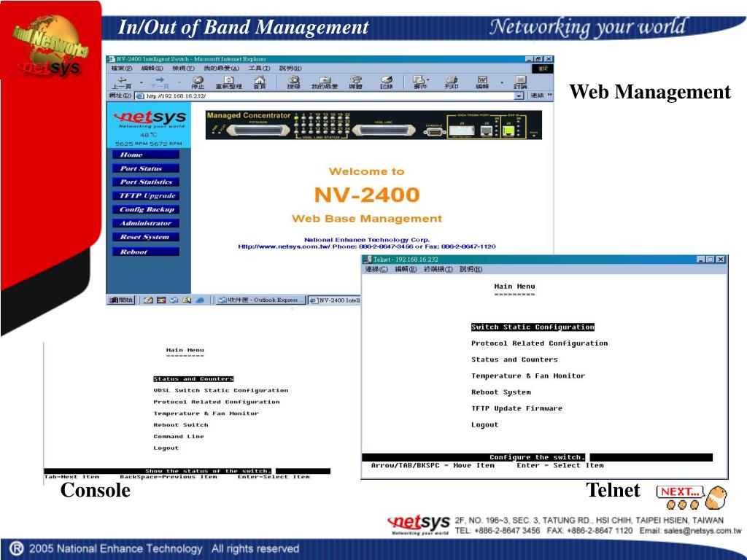The height and width of the screenshot is (560, 747).
Task: Click the IE Forward (下一頁) arrow button
Action: tap(160, 82)
